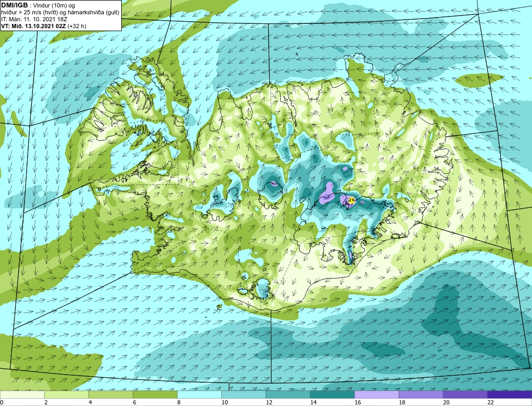Click the legend value label '4'

[90, 402]
